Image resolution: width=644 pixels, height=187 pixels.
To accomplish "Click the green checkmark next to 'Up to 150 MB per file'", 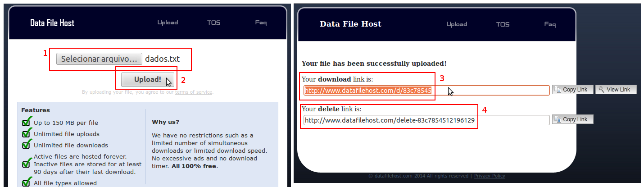I will coord(27,122).
